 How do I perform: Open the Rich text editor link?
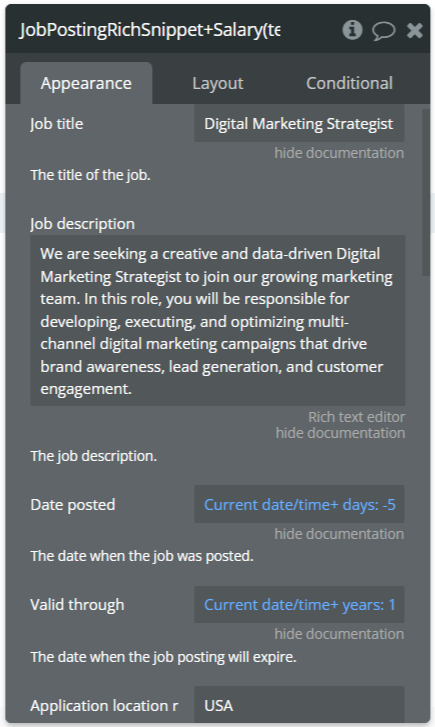click(x=357, y=417)
